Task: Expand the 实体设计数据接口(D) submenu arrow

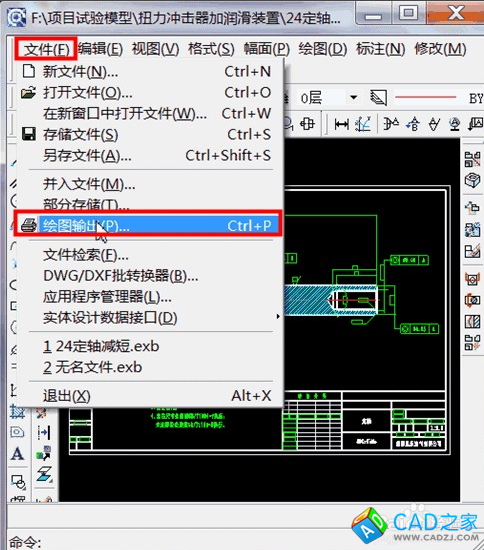Action: (278, 317)
